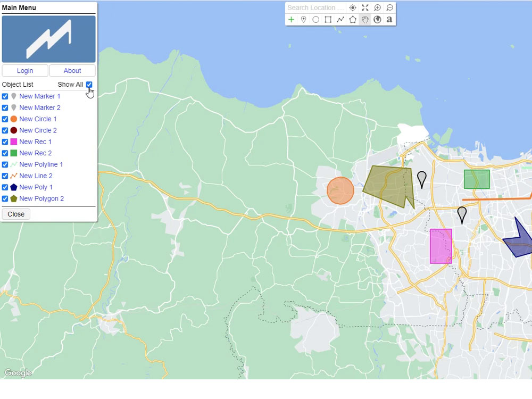
Task: Open the New Rec 2 link
Action: pos(35,153)
